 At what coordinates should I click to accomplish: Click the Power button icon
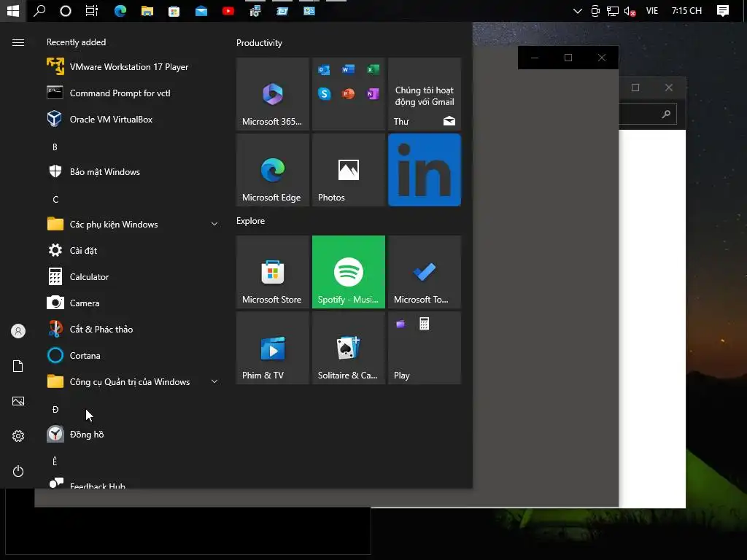tap(18, 471)
